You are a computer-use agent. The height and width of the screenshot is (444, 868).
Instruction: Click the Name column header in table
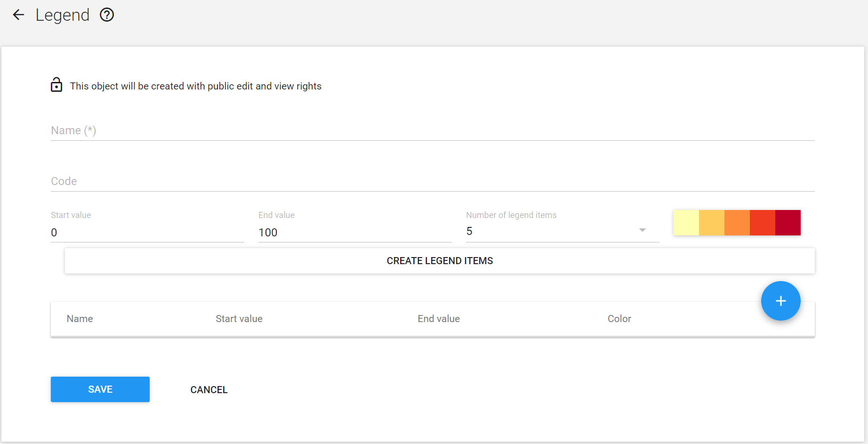pos(80,319)
